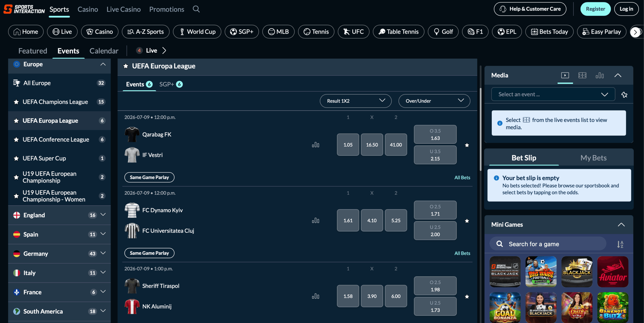Switch to the Featured tab

[x=33, y=51]
